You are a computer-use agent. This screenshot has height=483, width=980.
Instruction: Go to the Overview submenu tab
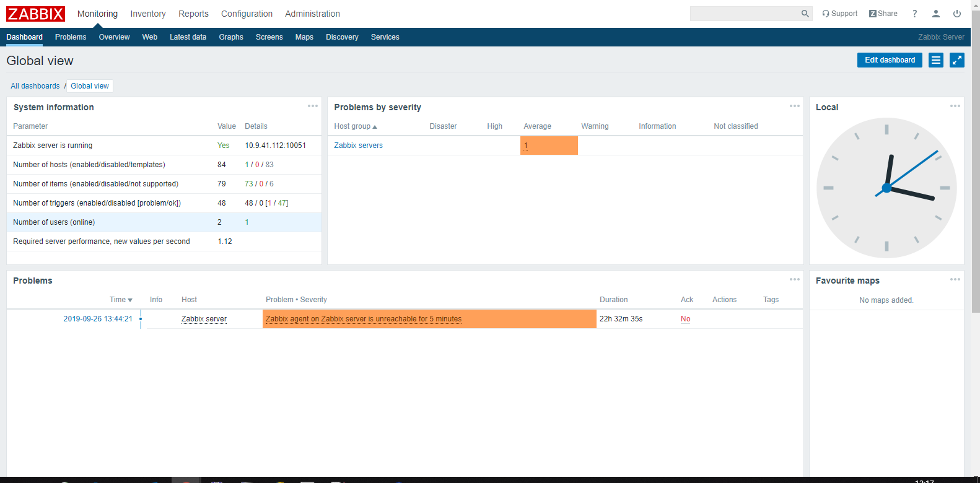coord(115,37)
